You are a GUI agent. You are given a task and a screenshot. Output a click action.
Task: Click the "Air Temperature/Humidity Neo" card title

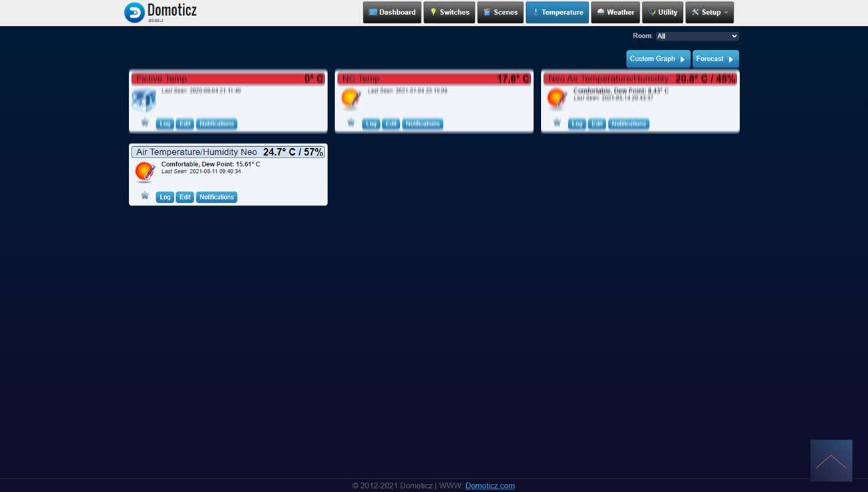click(196, 152)
